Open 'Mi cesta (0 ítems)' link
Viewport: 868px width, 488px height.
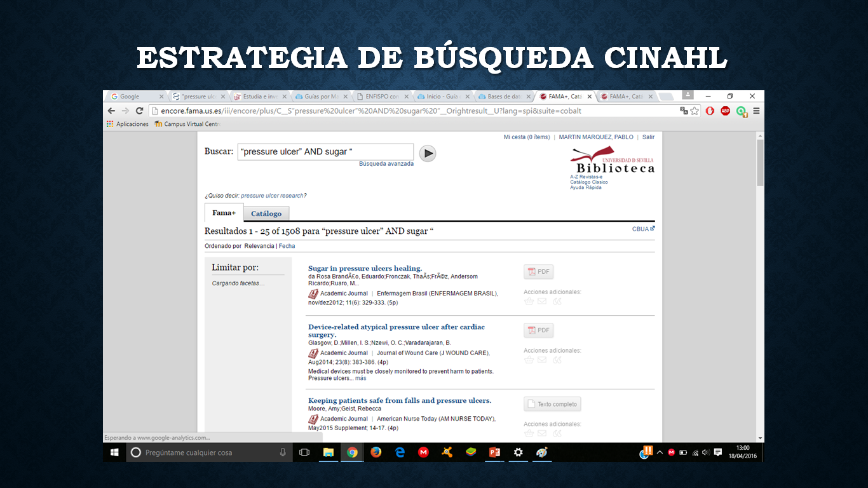[527, 137]
